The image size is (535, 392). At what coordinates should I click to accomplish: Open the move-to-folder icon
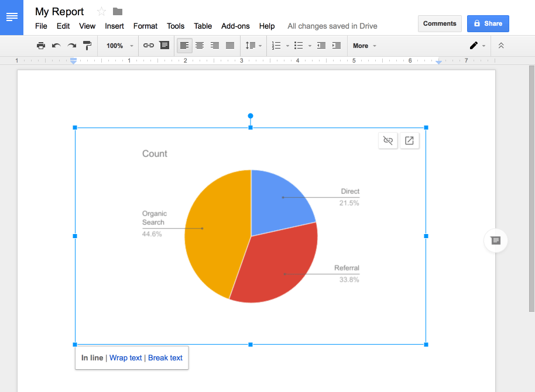[118, 12]
